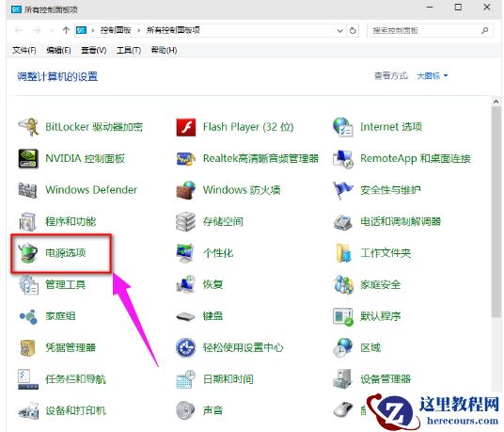Expand the 大图标 view mode dropdown
This screenshot has width=504, height=432.
(433, 76)
